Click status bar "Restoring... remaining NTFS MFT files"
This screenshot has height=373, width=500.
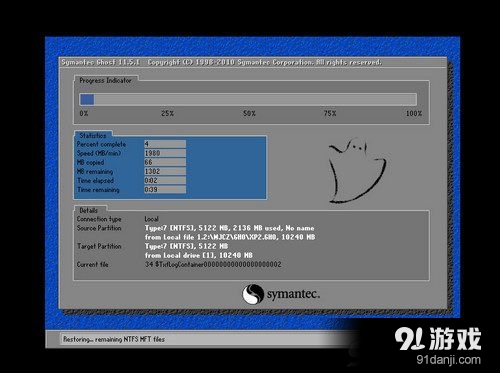tap(114, 339)
